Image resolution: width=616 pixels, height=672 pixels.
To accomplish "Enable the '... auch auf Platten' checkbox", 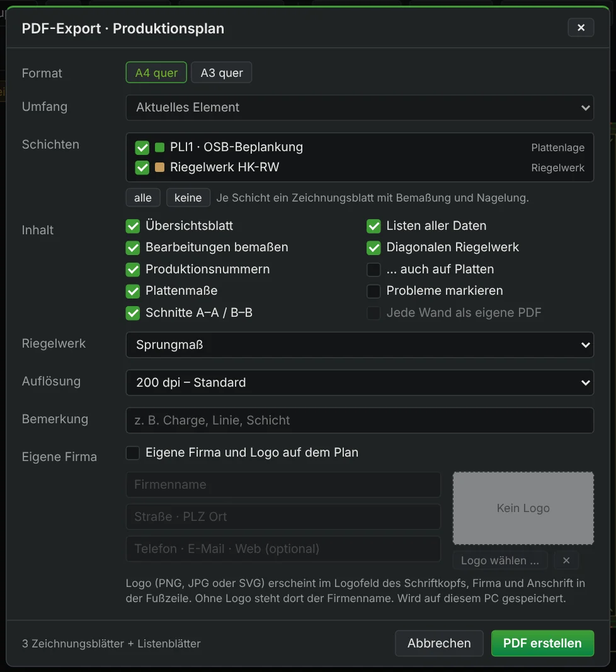I will tap(374, 270).
